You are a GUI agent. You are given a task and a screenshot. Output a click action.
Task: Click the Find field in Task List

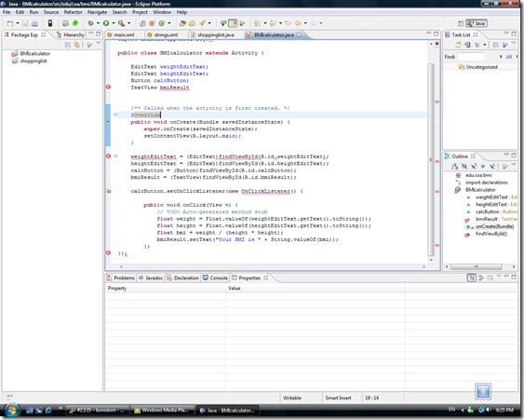click(x=471, y=57)
